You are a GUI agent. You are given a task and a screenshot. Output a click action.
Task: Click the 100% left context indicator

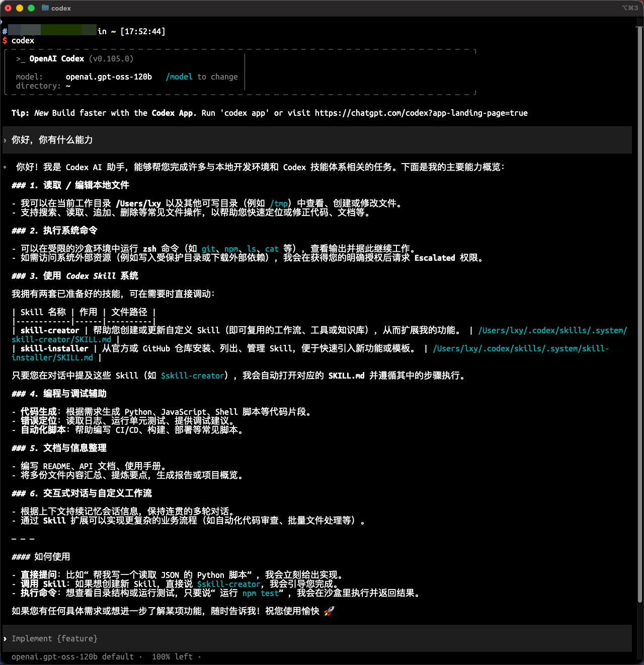pos(172,657)
